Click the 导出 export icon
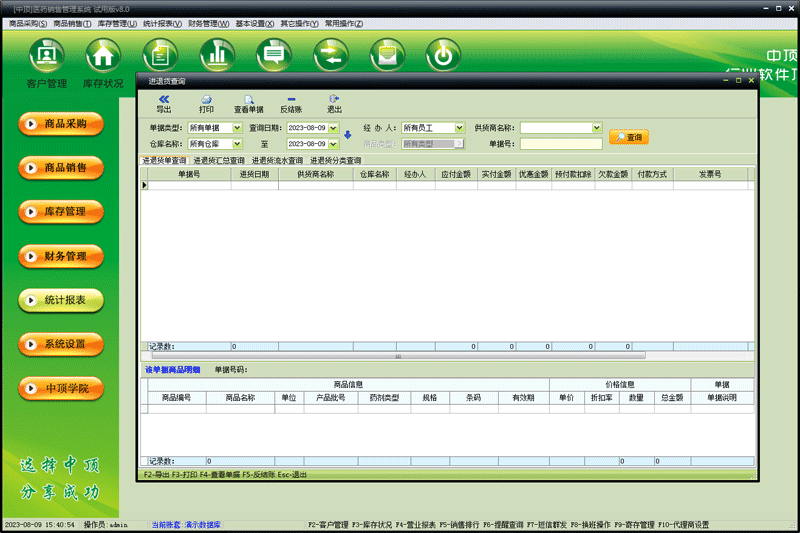The image size is (800, 533). [x=164, y=104]
